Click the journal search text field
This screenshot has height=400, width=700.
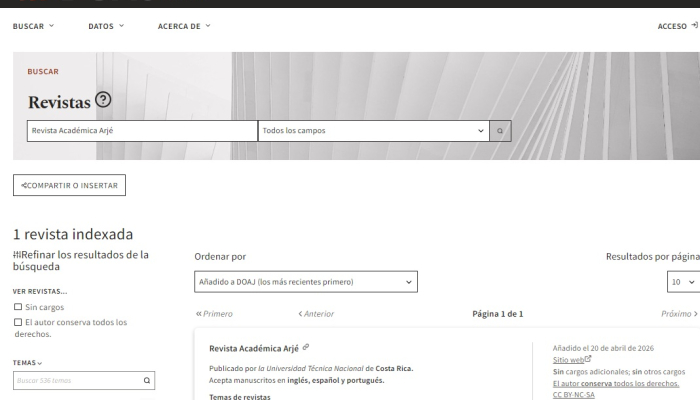coord(141,131)
